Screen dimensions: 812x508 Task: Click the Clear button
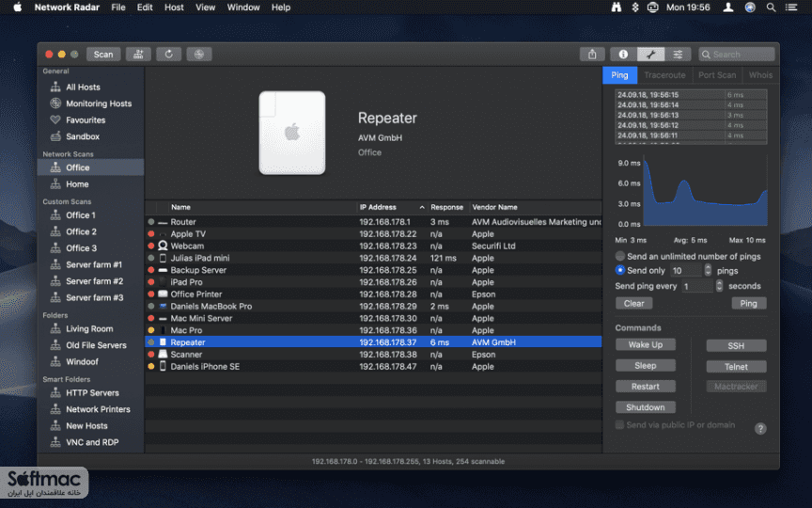633,304
